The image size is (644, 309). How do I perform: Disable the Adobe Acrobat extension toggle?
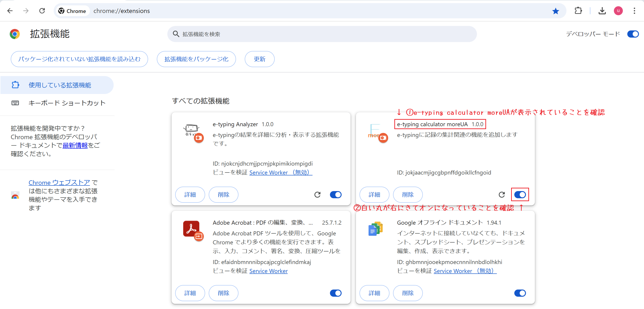point(336,293)
